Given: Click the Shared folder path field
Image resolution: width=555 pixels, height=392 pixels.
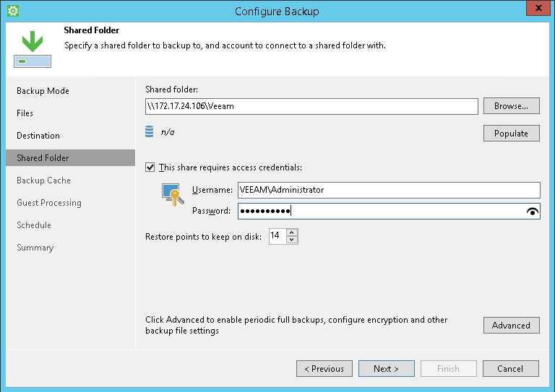Looking at the screenshot, I should tap(311, 106).
